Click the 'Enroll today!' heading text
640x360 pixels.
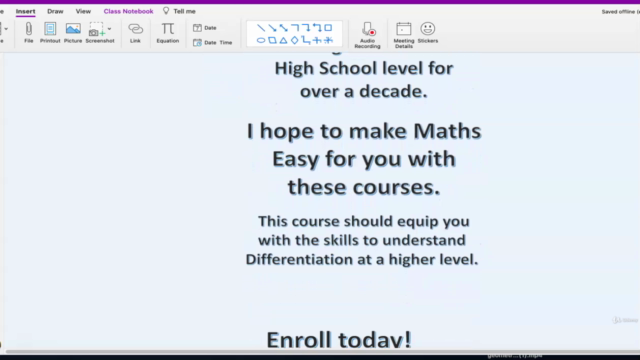[339, 340]
